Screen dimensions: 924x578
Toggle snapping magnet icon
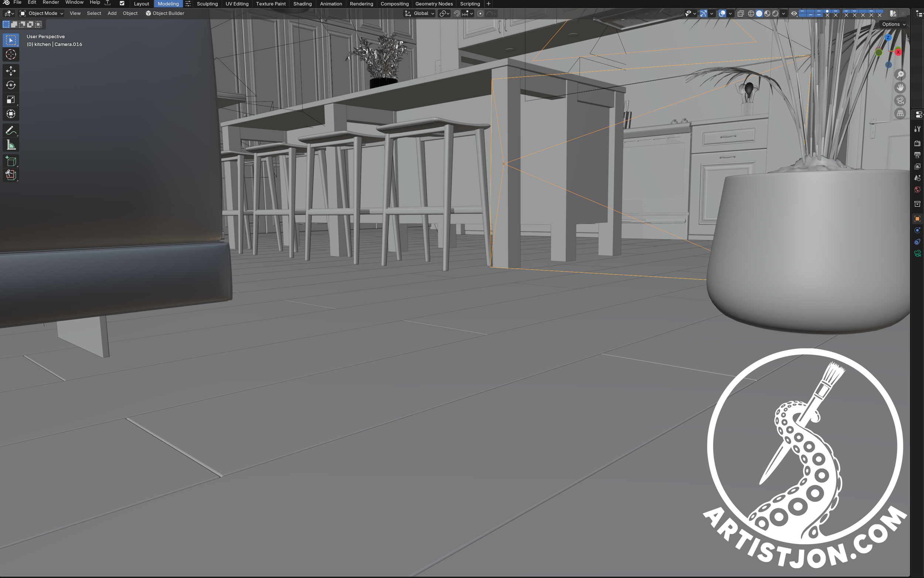(x=456, y=13)
